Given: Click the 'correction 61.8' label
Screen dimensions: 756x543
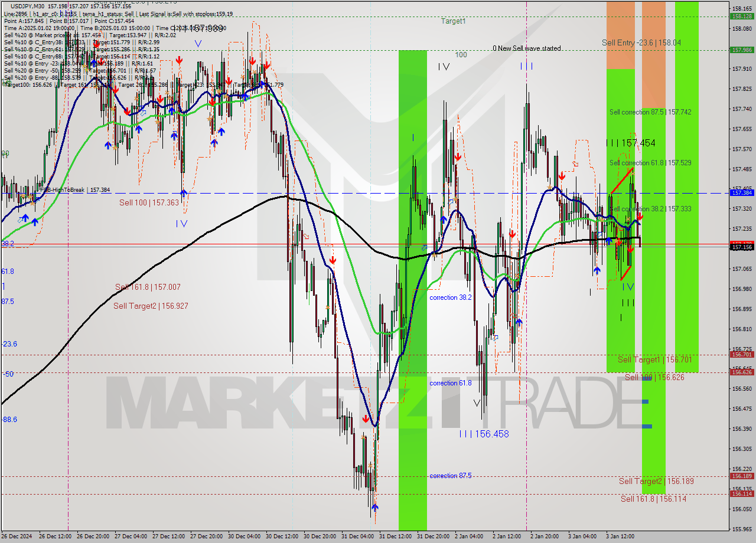Looking at the screenshot, I should point(450,383).
